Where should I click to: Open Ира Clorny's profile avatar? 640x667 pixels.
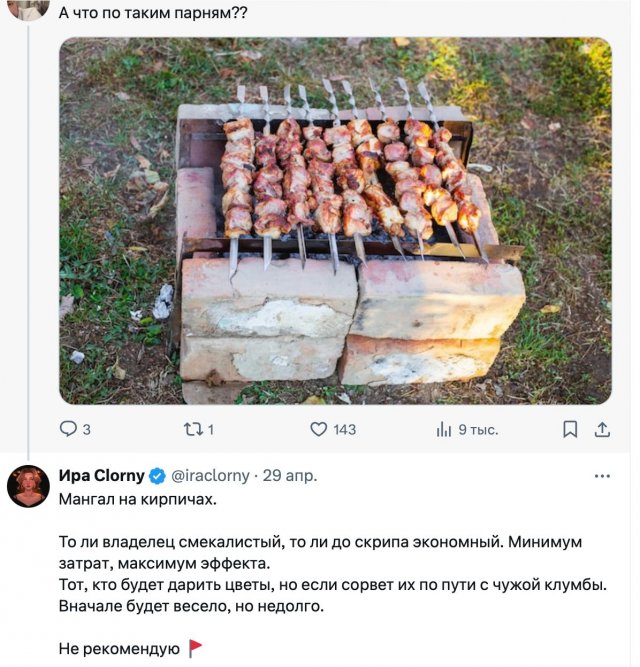29,486
